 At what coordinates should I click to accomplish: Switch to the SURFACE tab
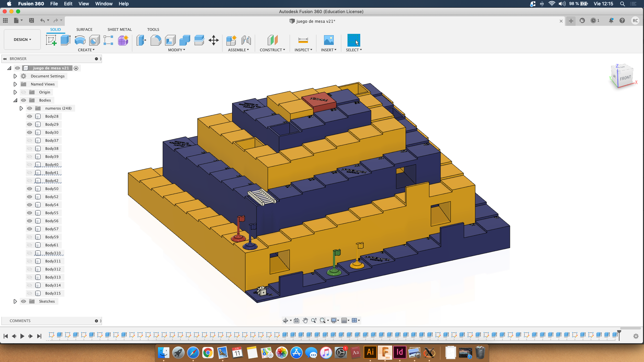[84, 29]
